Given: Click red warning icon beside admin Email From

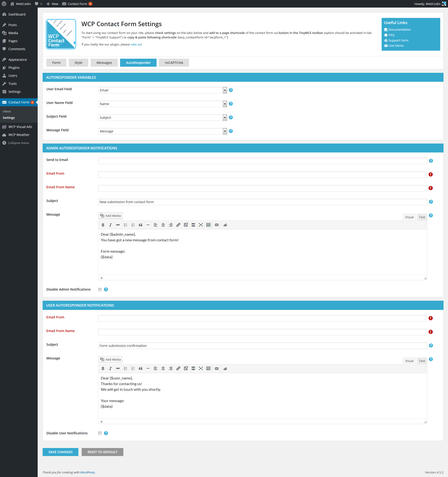Looking at the screenshot, I should click(x=431, y=174).
